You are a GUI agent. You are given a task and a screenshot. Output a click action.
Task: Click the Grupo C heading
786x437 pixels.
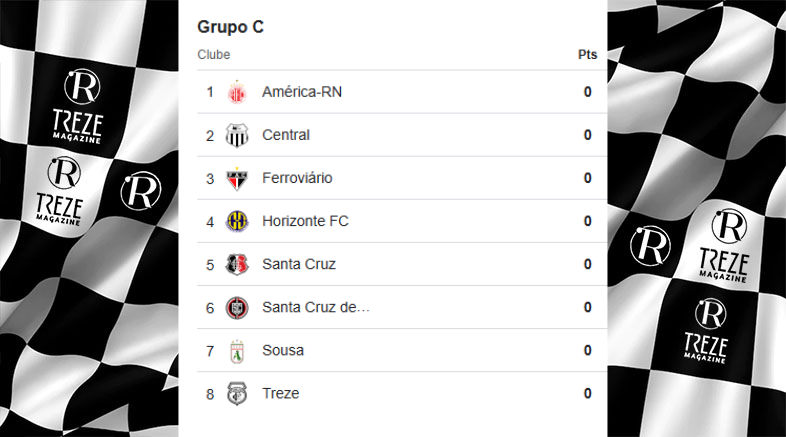tap(231, 27)
